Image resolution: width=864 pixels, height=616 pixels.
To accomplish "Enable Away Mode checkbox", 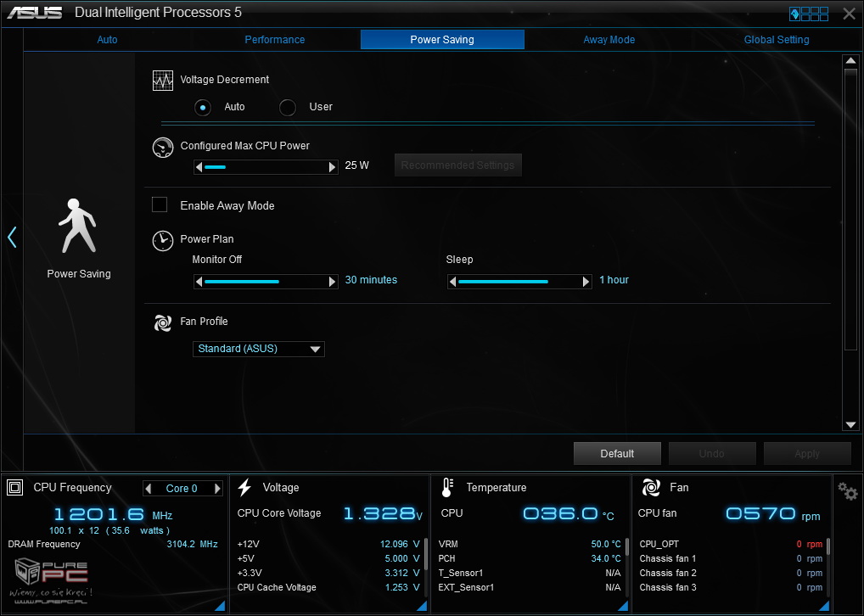I will pyautogui.click(x=160, y=205).
